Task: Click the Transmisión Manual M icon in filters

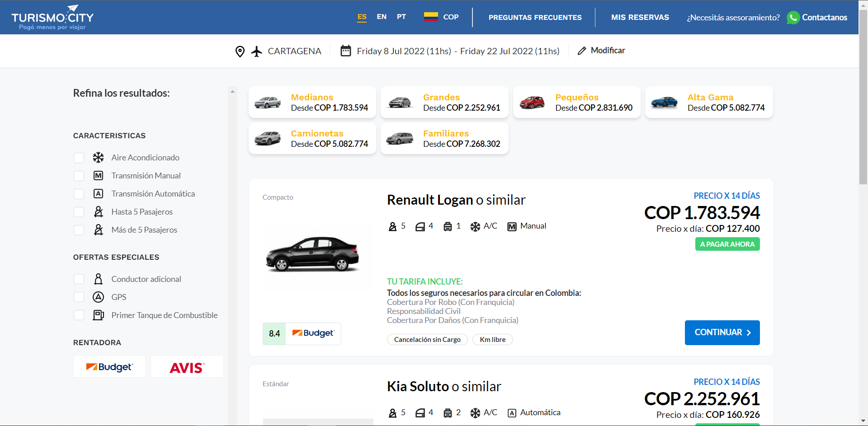Action: tap(98, 175)
